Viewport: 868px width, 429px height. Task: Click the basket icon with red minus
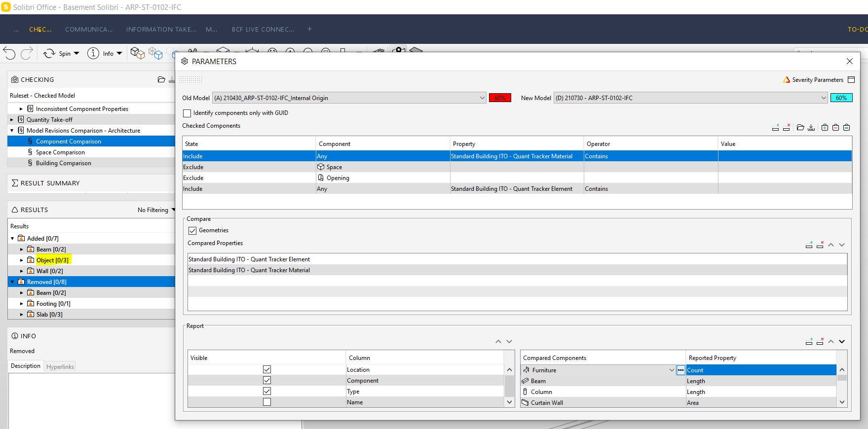pyautogui.click(x=835, y=128)
